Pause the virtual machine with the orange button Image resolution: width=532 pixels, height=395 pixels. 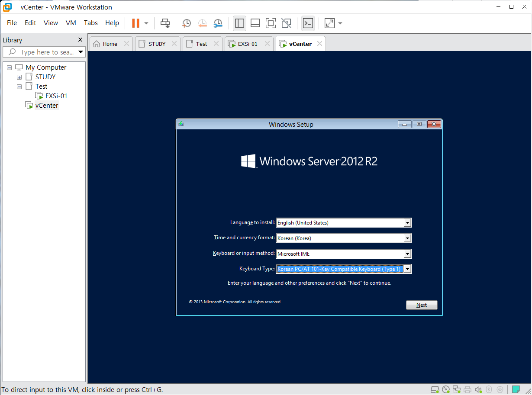coord(135,23)
